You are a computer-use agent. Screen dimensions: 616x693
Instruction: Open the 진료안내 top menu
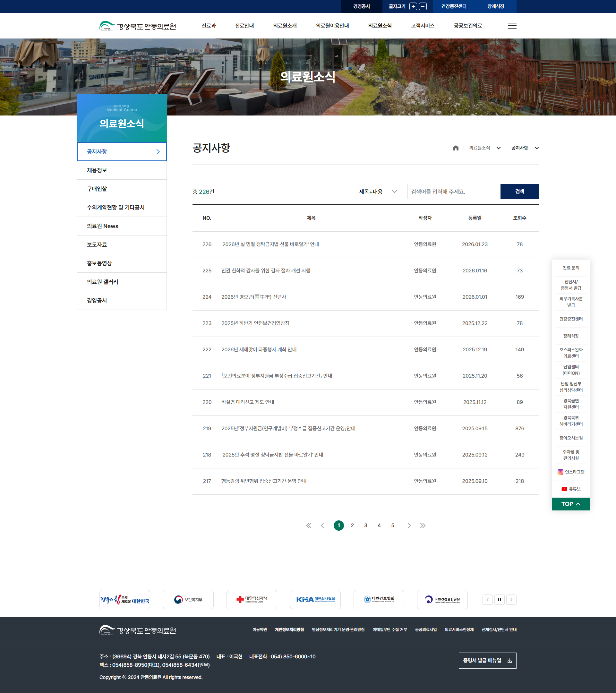(244, 26)
